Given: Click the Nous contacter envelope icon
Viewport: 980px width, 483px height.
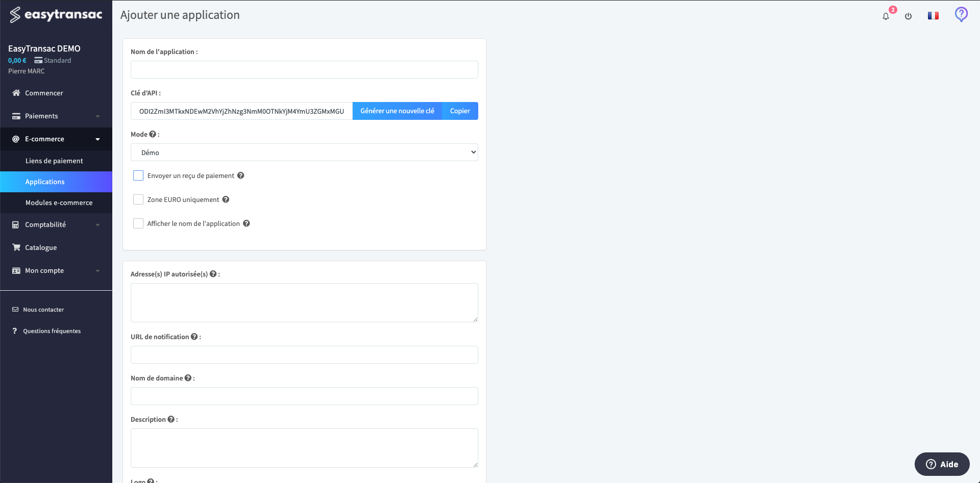Looking at the screenshot, I should 15,310.
